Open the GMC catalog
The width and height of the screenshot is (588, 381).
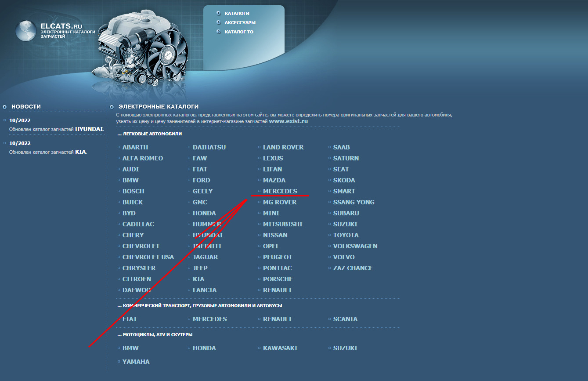click(x=200, y=202)
